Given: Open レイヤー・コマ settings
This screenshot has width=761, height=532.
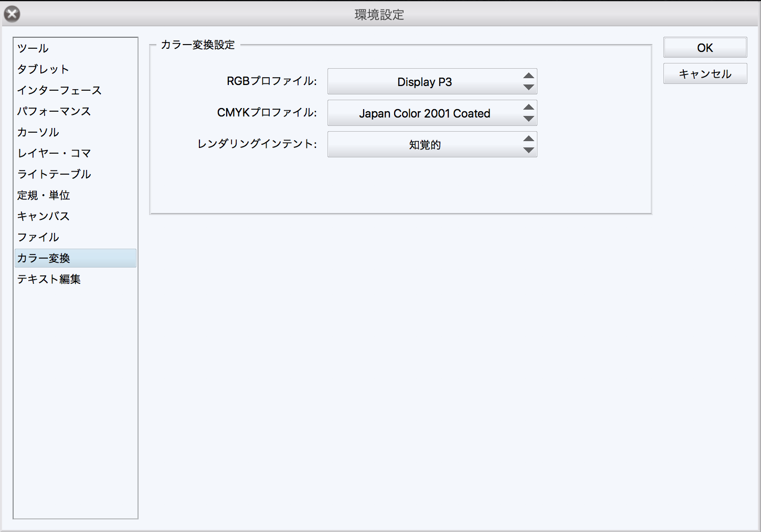Looking at the screenshot, I should click(x=76, y=153).
